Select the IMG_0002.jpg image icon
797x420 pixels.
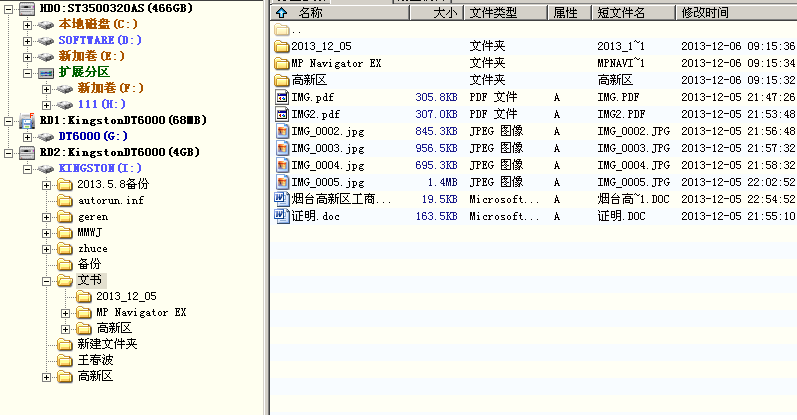pos(281,131)
